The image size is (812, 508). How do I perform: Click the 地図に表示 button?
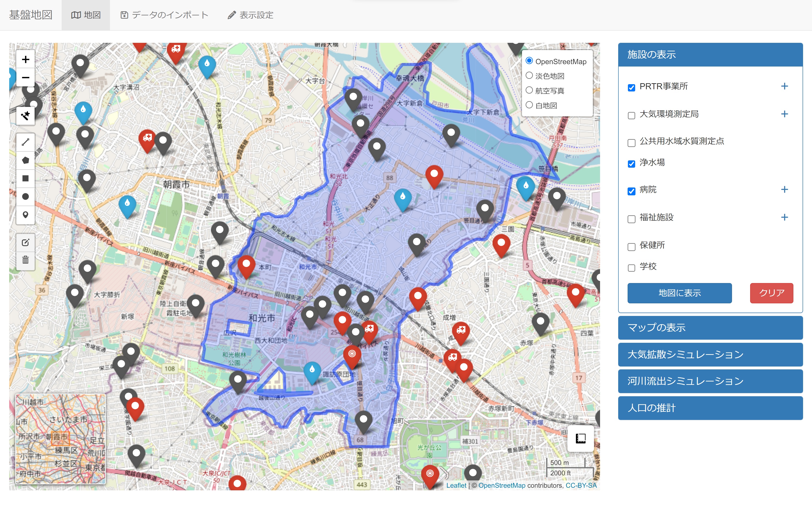tap(680, 293)
